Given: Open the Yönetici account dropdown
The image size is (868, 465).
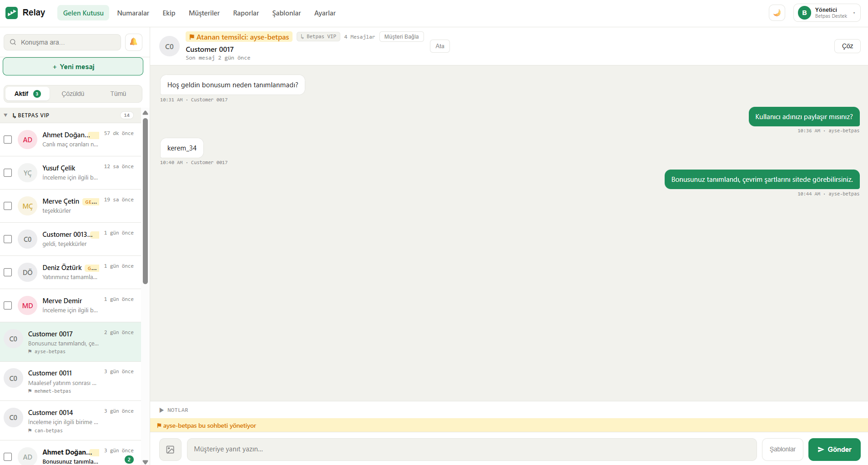Looking at the screenshot, I should 827,13.
